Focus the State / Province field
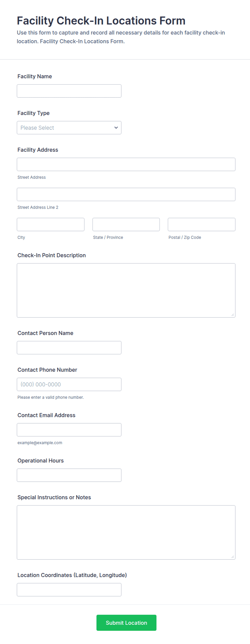Screen dimensions: 250x644 (126, 225)
